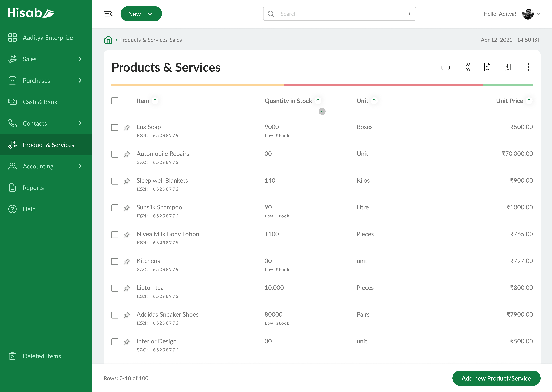This screenshot has width=552, height=392.
Task: Share the Products & Services list
Action: point(466,67)
